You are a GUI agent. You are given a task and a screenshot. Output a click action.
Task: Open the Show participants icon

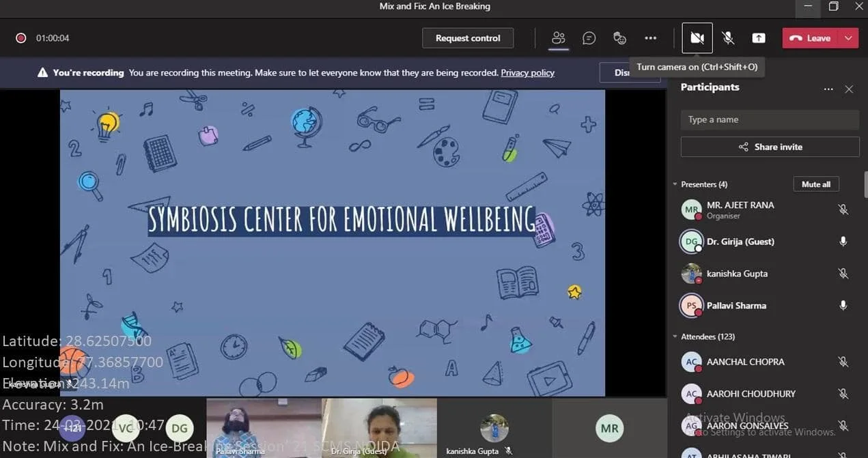coord(559,38)
